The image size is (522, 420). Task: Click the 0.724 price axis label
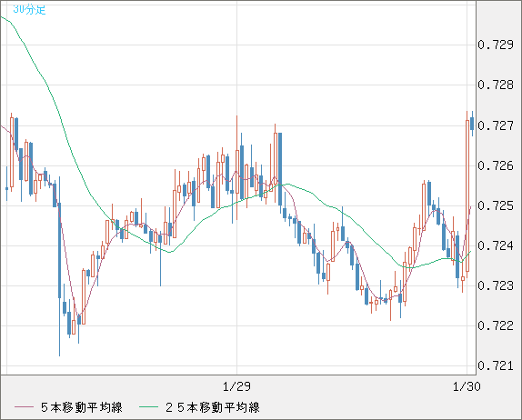pyautogui.click(x=496, y=246)
